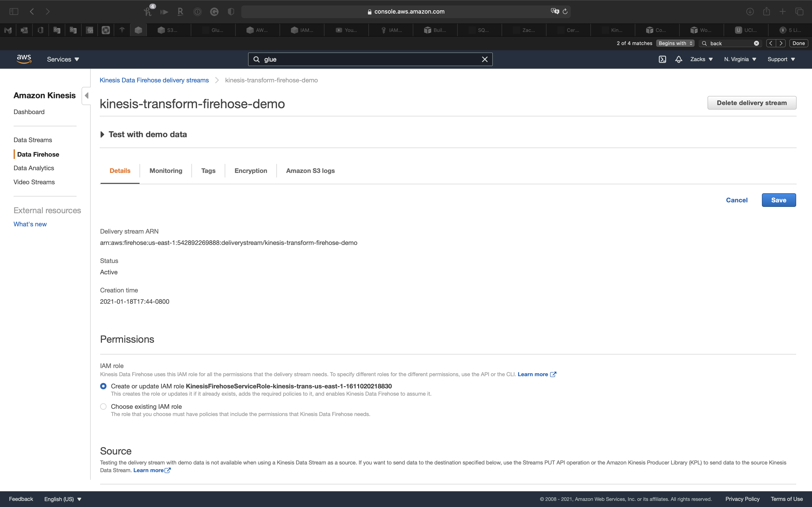Open AWS CloudShell terminal icon
The width and height of the screenshot is (812, 507).
point(662,59)
